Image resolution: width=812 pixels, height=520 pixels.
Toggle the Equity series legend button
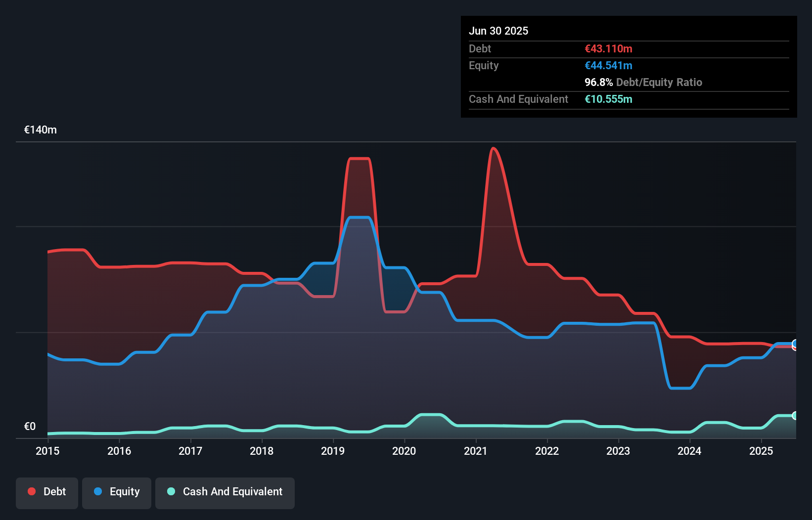click(x=117, y=492)
